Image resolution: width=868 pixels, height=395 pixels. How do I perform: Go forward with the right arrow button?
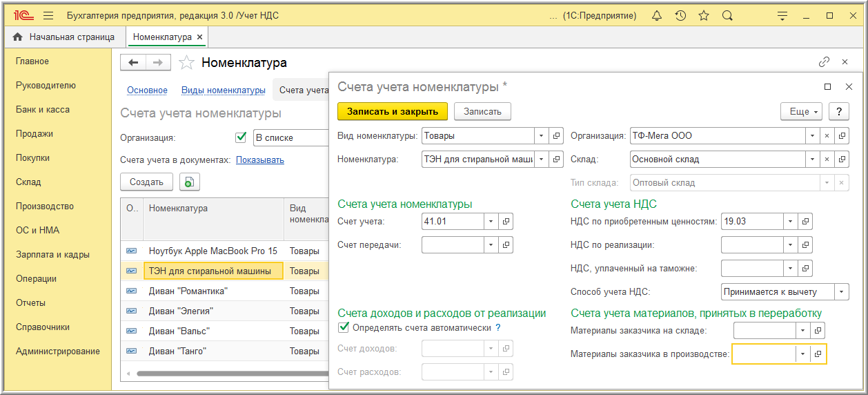pos(158,63)
